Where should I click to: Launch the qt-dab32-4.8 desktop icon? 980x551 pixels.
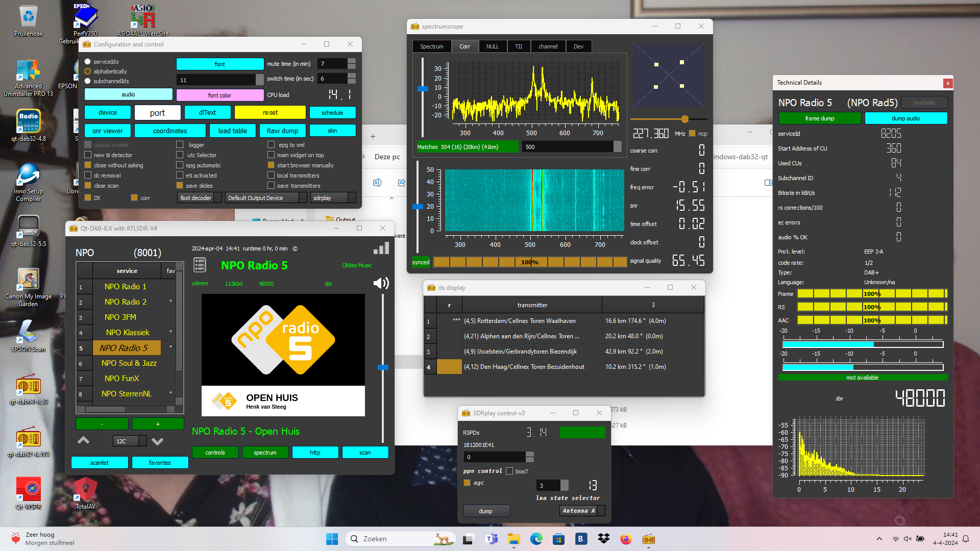(x=29, y=125)
